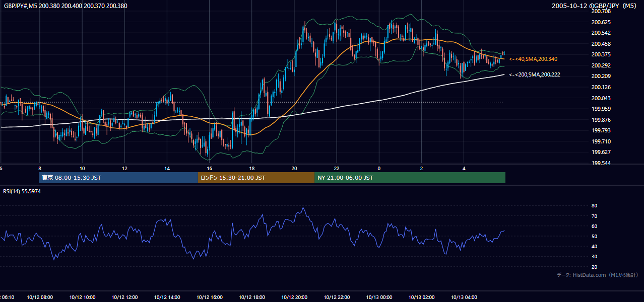Click price axis label 200.708
This screenshot has width=644, height=302.
pos(601,11)
